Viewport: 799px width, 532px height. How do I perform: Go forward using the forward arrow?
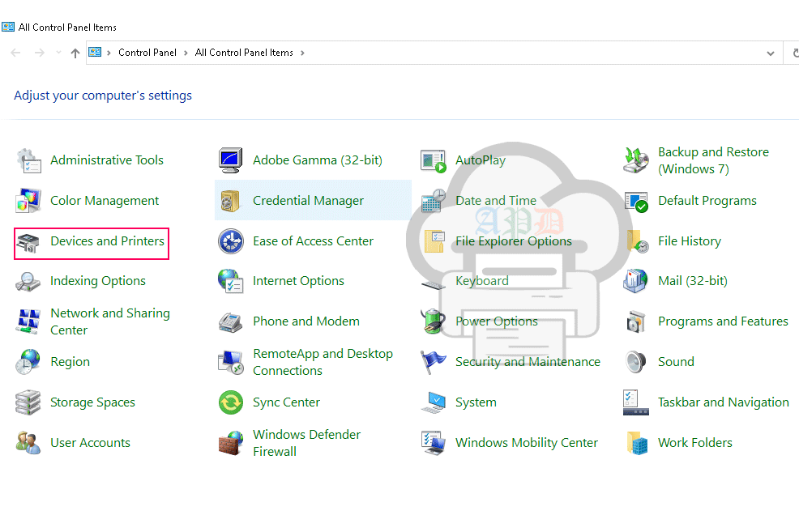[x=40, y=53]
